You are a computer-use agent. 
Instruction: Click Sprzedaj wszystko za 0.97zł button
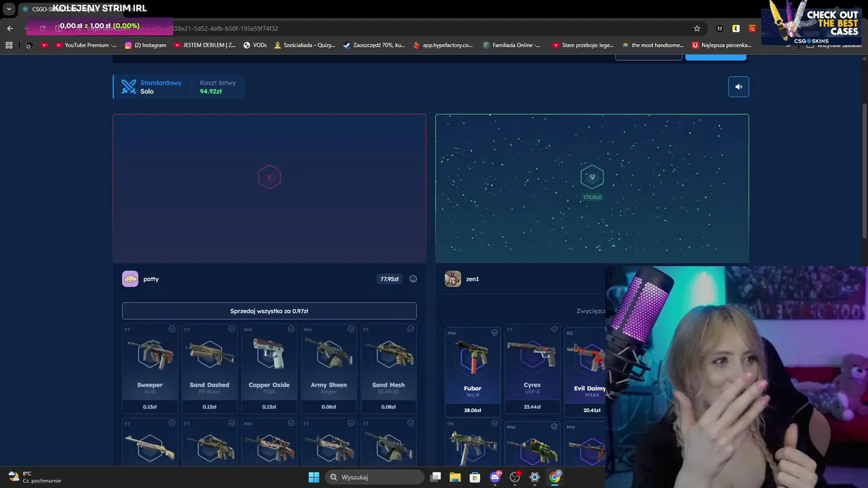269,311
